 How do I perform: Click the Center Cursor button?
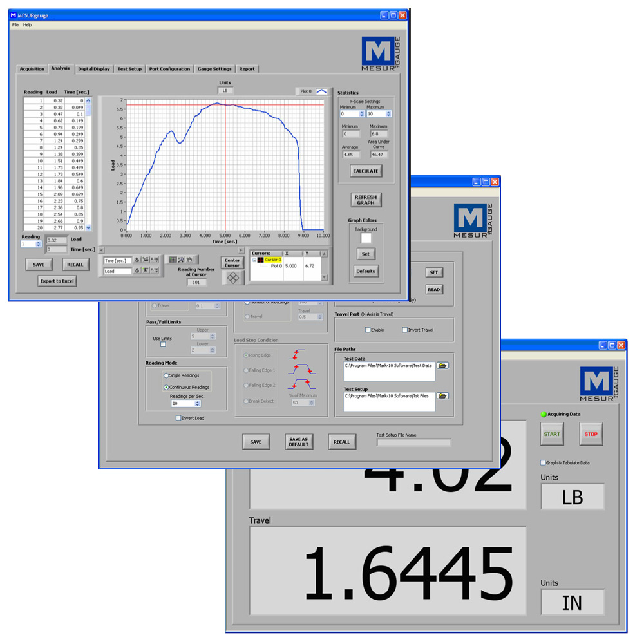232,263
